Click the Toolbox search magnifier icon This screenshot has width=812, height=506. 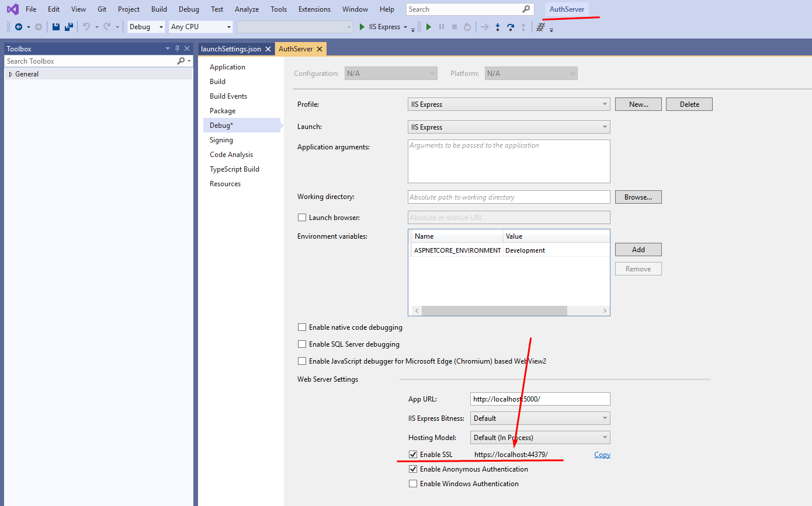pos(181,61)
